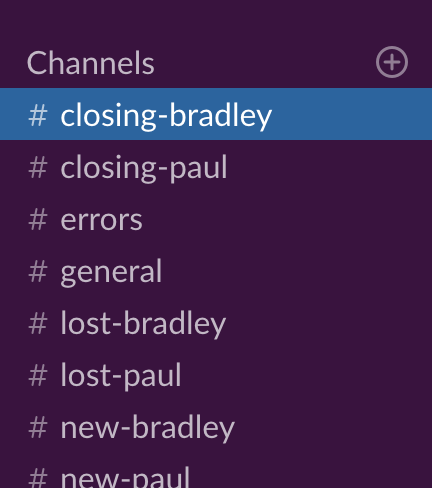Click the add channel plus icon
Viewport: 432px width, 488px height.
click(x=392, y=62)
